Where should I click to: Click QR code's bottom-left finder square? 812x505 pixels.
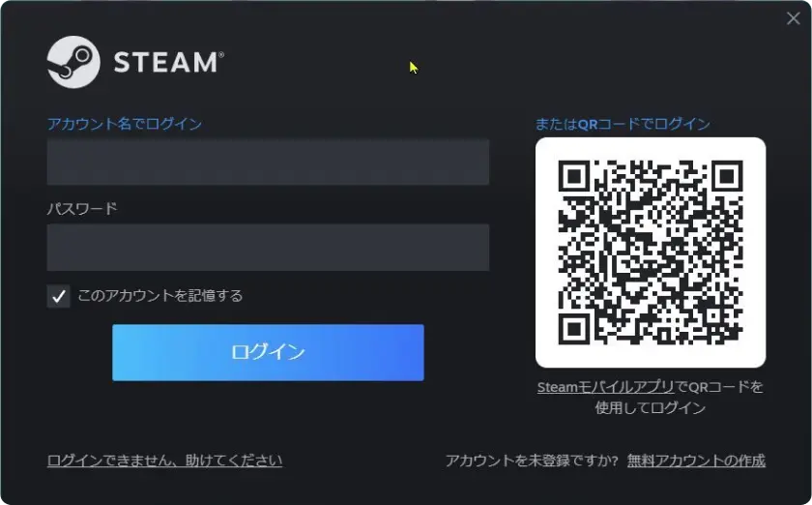coord(574,329)
